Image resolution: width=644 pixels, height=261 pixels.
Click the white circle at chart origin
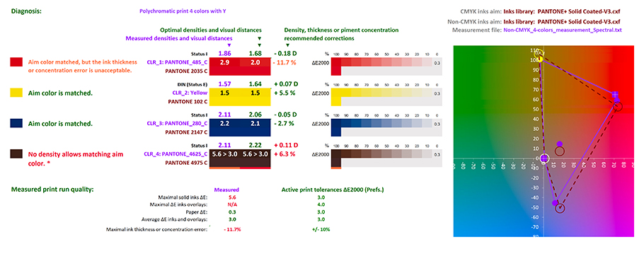544,159
